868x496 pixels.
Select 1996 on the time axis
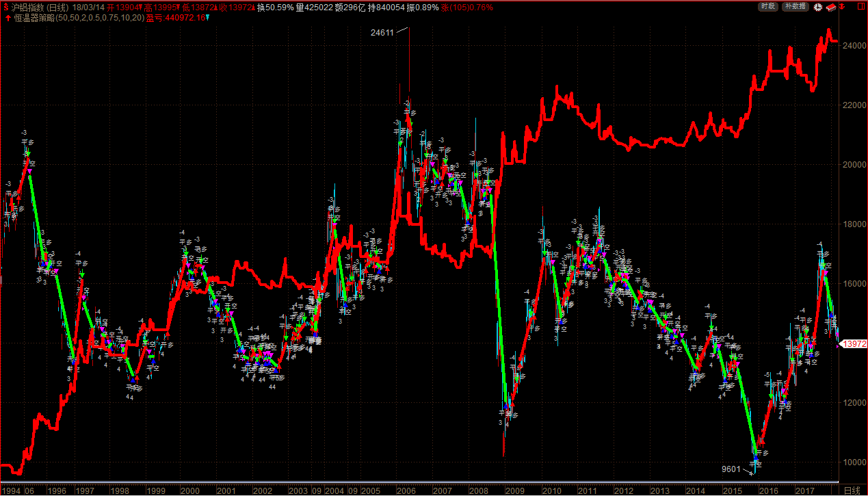click(x=57, y=491)
